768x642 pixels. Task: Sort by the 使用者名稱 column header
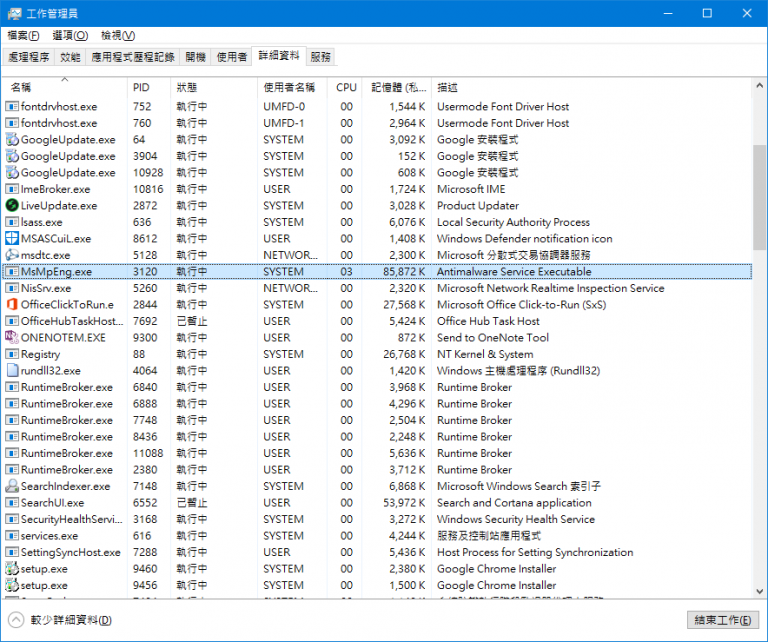tap(292, 87)
